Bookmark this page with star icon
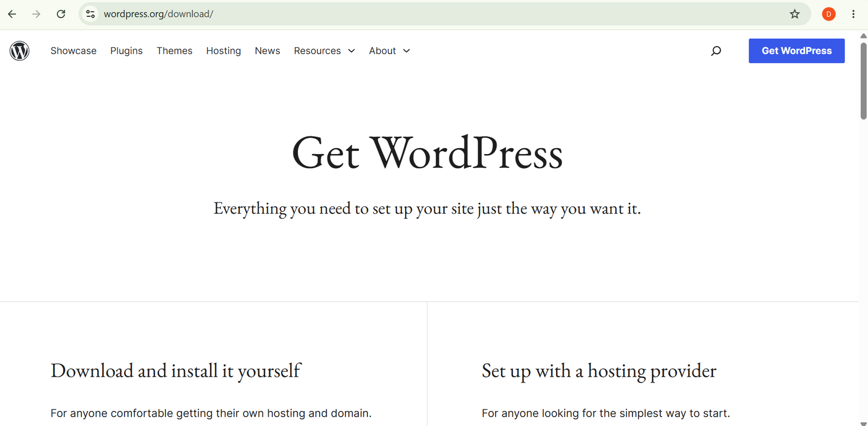 point(795,14)
